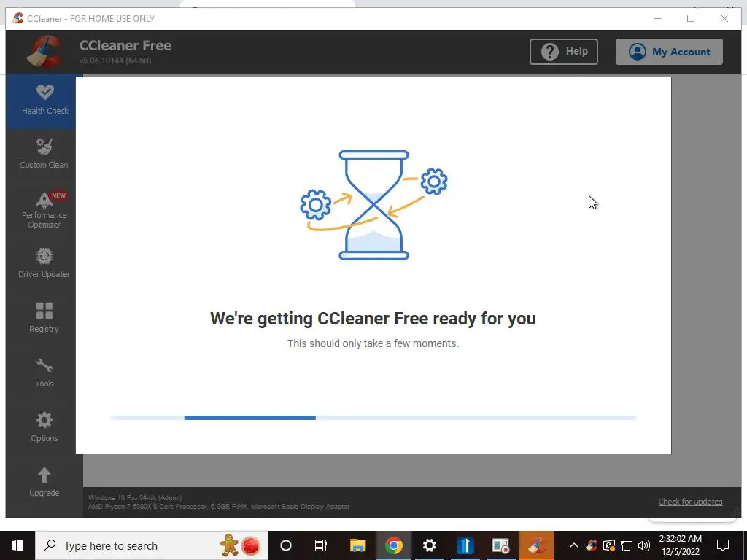The image size is (747, 560).
Task: Maximize the CCleaner window
Action: coord(691,18)
